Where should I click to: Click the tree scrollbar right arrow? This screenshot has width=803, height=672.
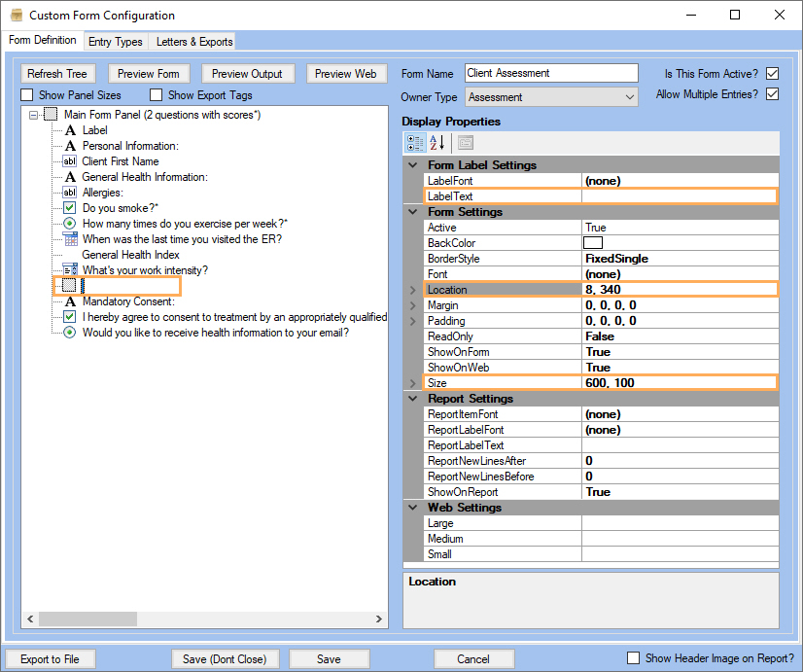coord(379,619)
